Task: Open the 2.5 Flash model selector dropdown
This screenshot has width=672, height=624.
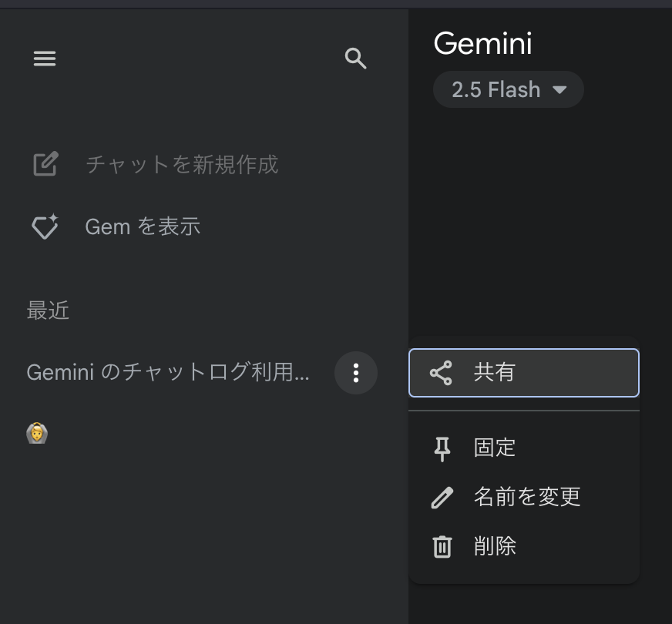Action: point(508,89)
